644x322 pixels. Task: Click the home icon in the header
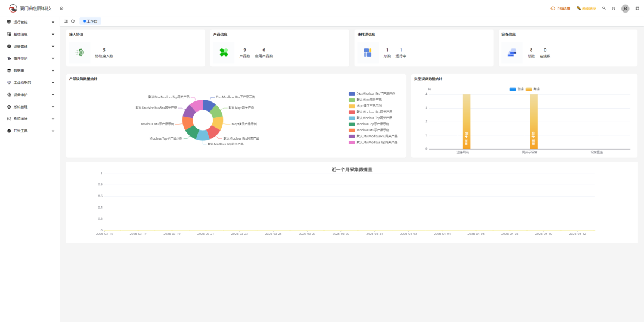point(61,8)
